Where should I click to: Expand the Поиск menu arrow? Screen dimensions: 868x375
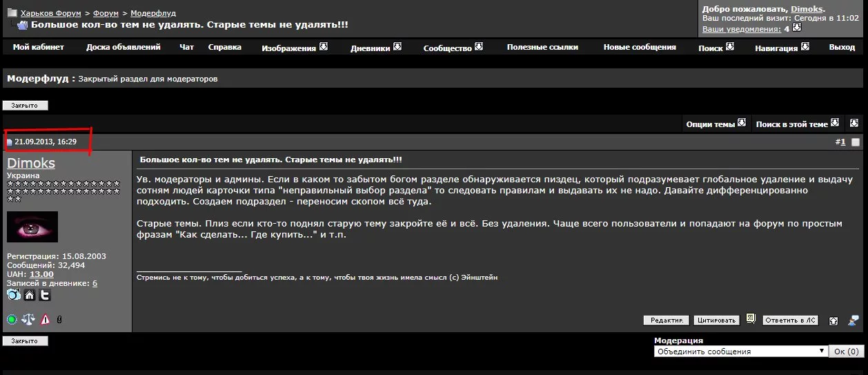(730, 46)
